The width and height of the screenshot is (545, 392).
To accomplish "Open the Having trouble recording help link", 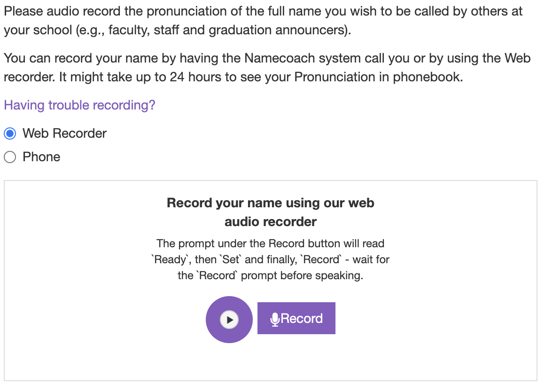I will click(79, 105).
